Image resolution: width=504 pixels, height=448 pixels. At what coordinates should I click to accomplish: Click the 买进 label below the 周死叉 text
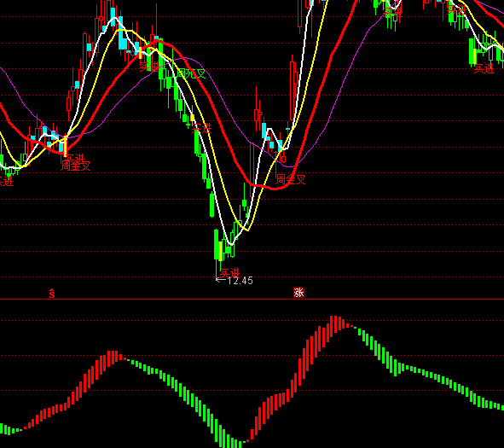[201, 129]
